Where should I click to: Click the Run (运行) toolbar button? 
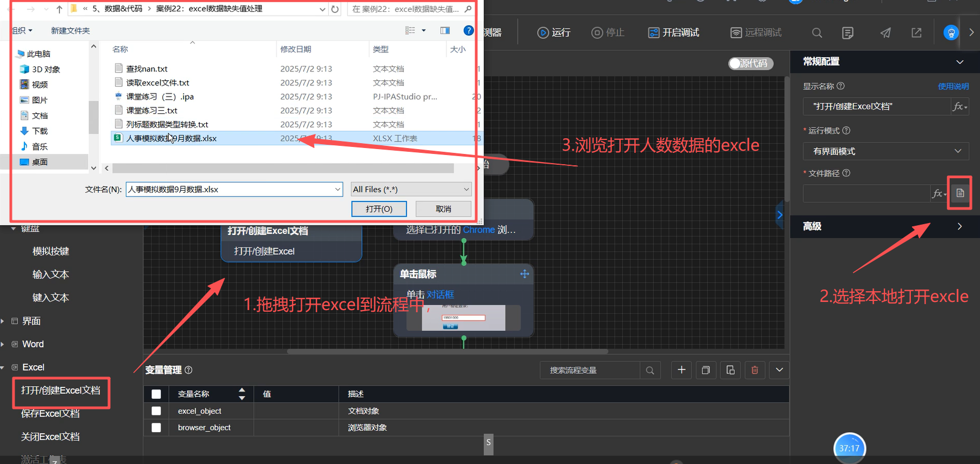tap(554, 32)
